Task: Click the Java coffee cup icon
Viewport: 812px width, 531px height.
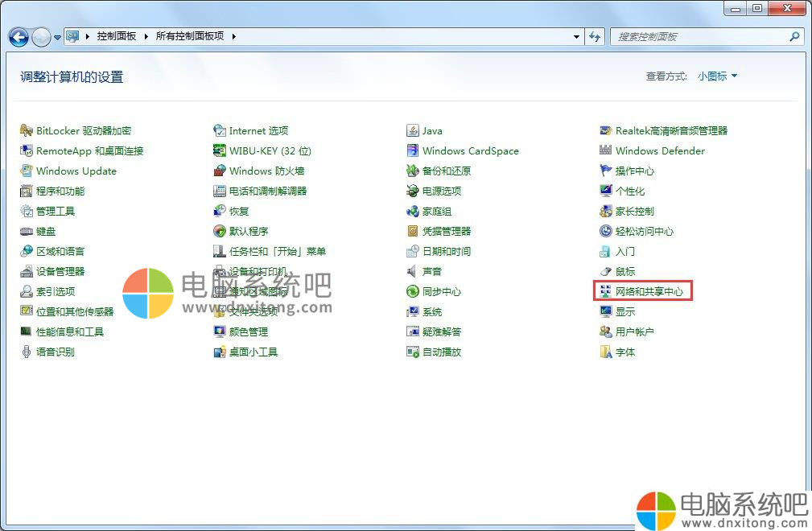Action: point(413,130)
